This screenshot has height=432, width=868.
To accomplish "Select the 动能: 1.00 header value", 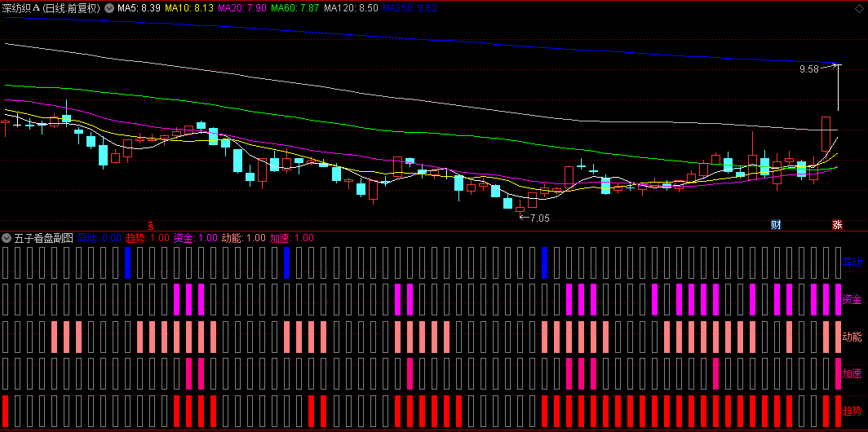I will tap(244, 238).
